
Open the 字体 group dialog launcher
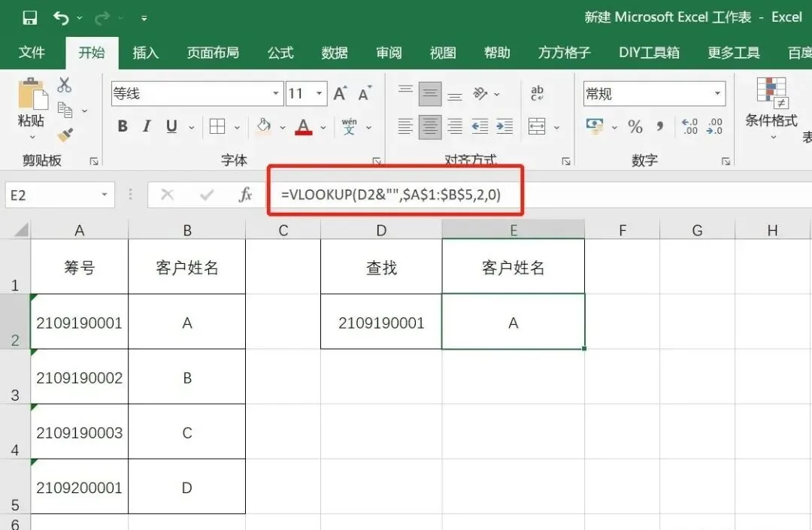coord(377,162)
